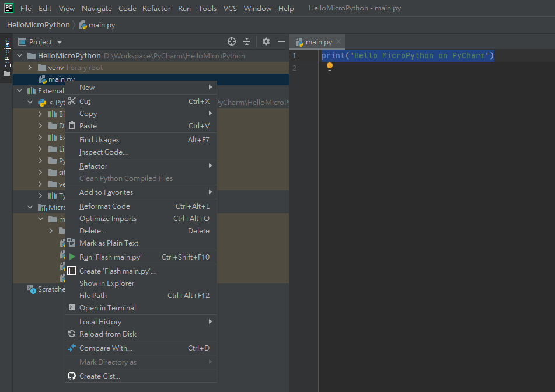Image resolution: width=555 pixels, height=392 pixels.
Task: Click the GitHub Create Gist icon
Action: click(x=72, y=376)
